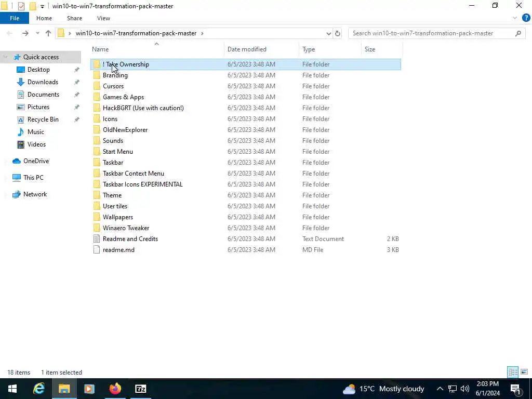The width and height of the screenshot is (532, 399).
Task: Switch to Large icons view in status bar
Action: (x=524, y=372)
